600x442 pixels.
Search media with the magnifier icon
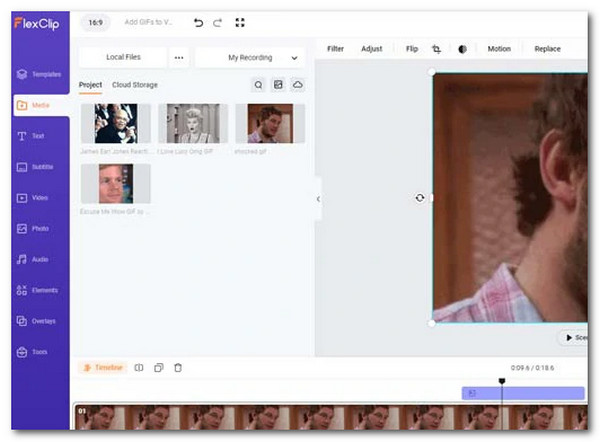pyautogui.click(x=258, y=85)
